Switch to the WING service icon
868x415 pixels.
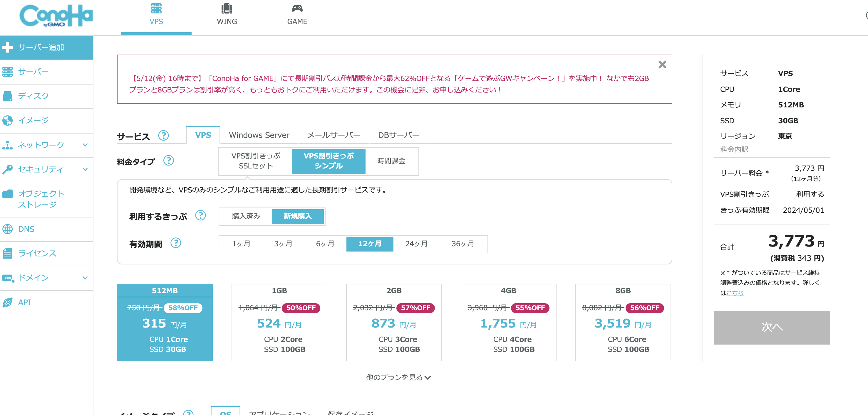pyautogui.click(x=227, y=9)
